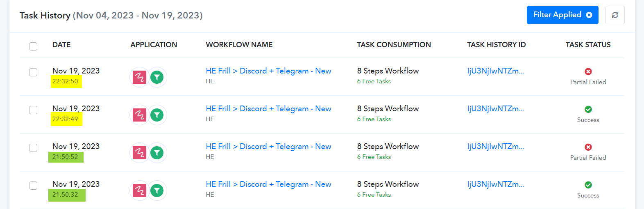Click the green Success check icon in the 22:32:49 row
This screenshot has width=644, height=209.
(x=588, y=109)
